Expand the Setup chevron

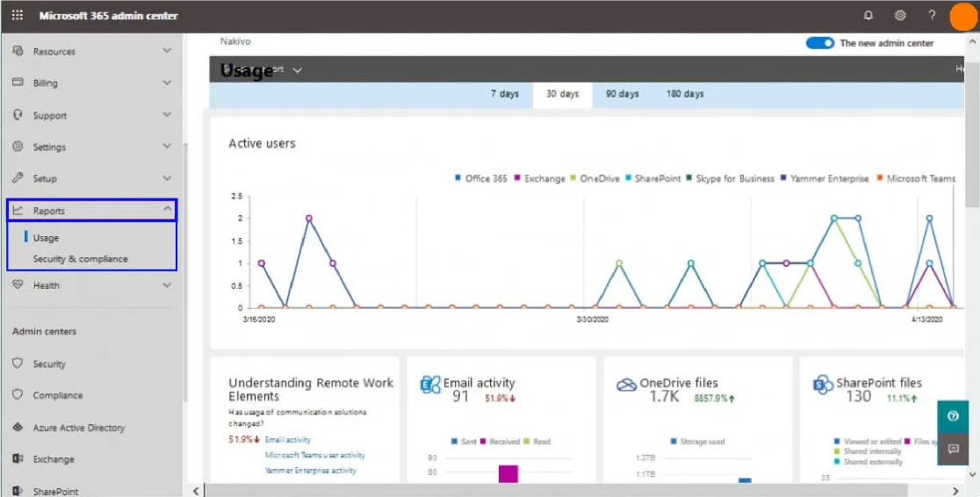tap(167, 178)
